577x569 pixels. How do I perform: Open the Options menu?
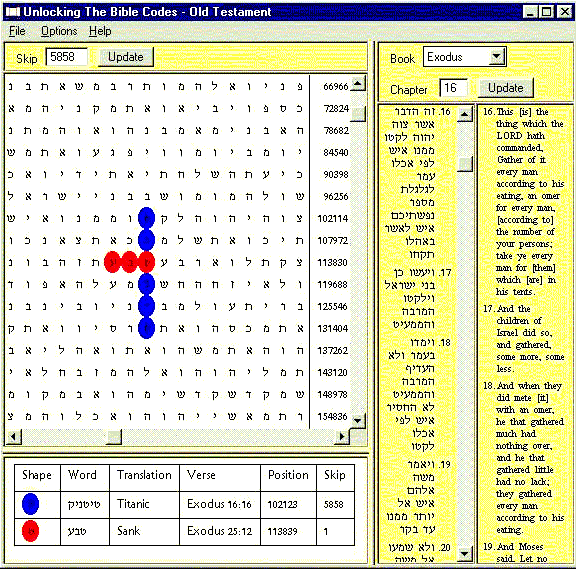pyautogui.click(x=59, y=31)
